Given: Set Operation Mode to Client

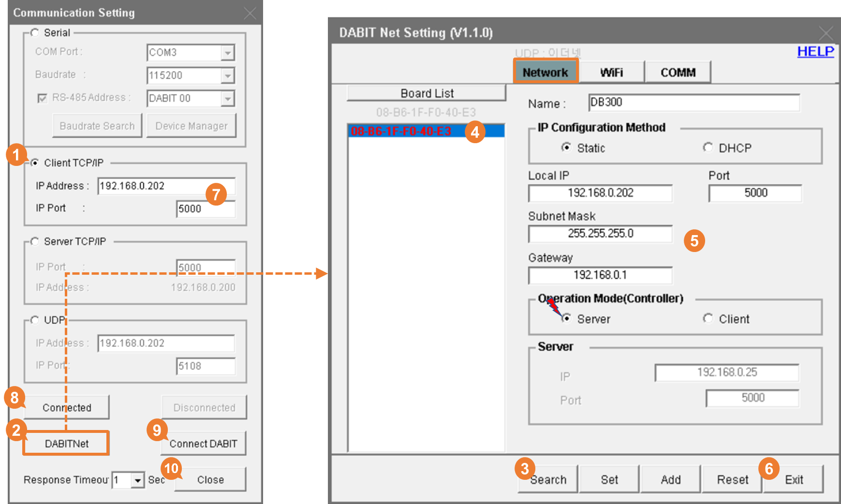Looking at the screenshot, I should click(x=708, y=318).
